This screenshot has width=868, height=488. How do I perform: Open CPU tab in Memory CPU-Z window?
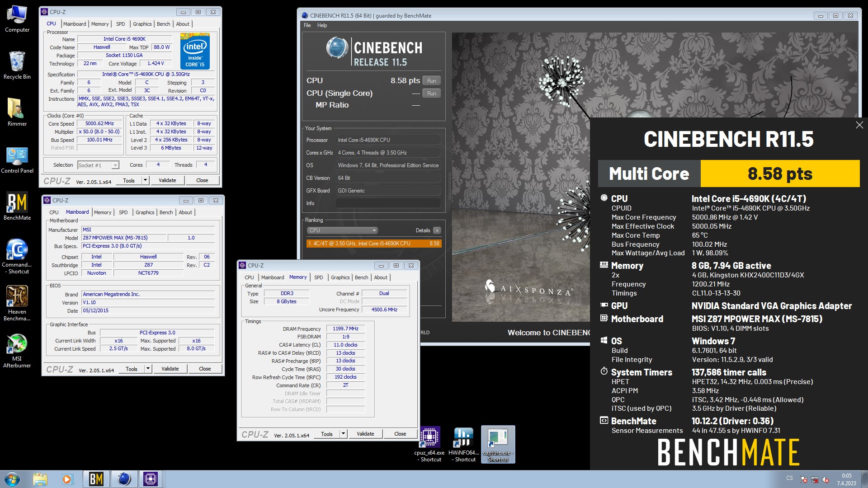click(250, 277)
